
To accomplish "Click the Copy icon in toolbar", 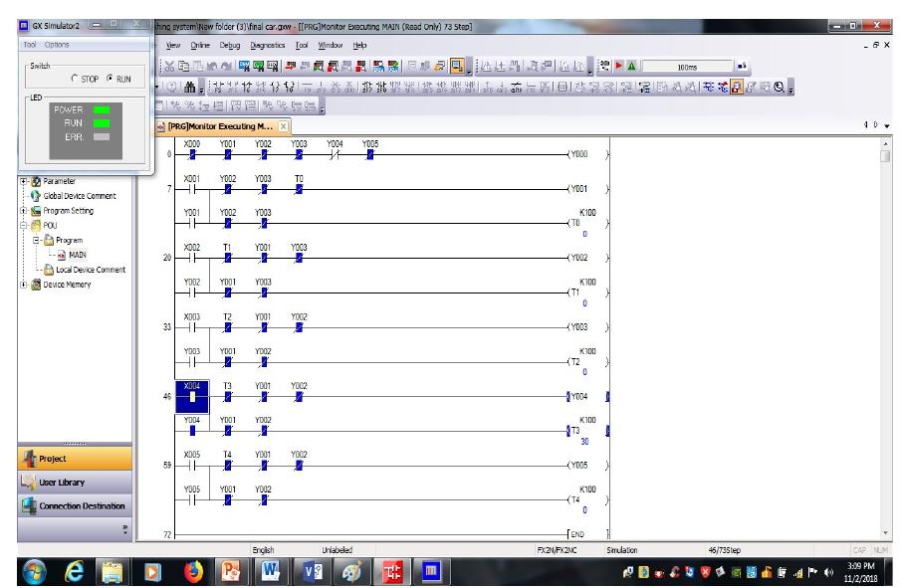I will click(183, 66).
